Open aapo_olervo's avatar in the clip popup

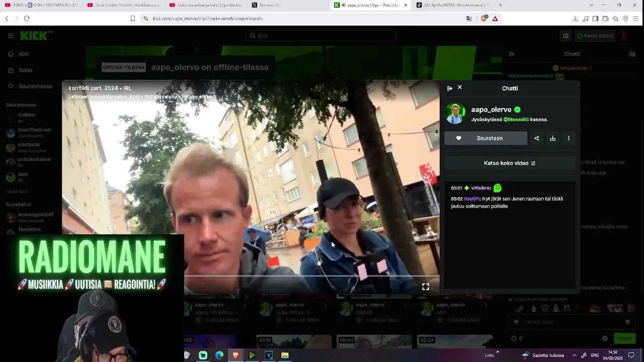(x=455, y=114)
